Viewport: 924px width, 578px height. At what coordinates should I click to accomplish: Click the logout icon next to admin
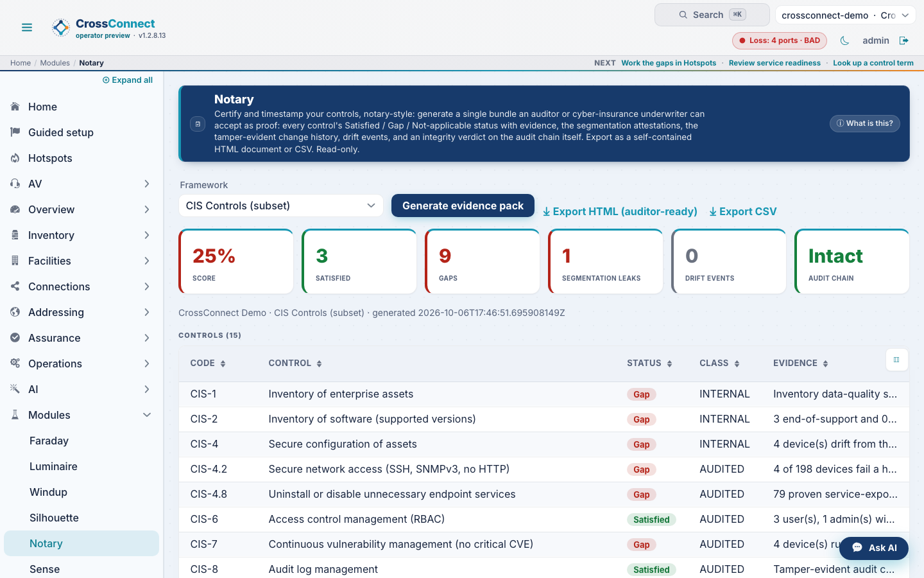point(904,40)
